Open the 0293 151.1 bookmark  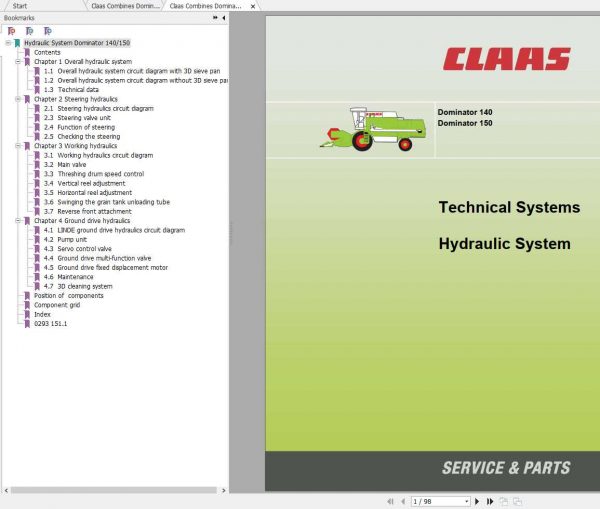[51, 324]
